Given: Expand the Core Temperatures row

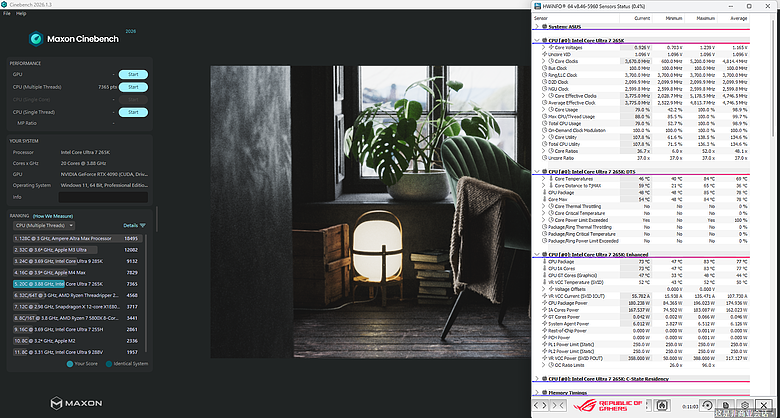Looking at the screenshot, I should (x=544, y=179).
